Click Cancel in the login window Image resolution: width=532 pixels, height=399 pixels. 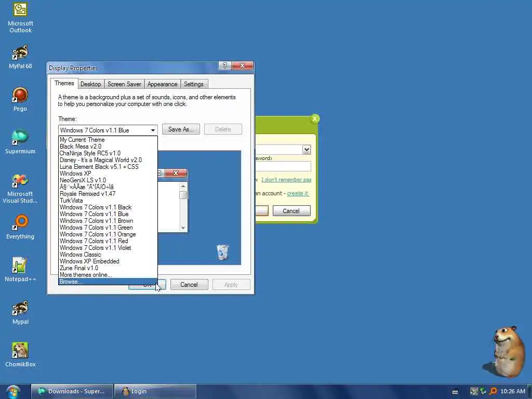pos(291,211)
